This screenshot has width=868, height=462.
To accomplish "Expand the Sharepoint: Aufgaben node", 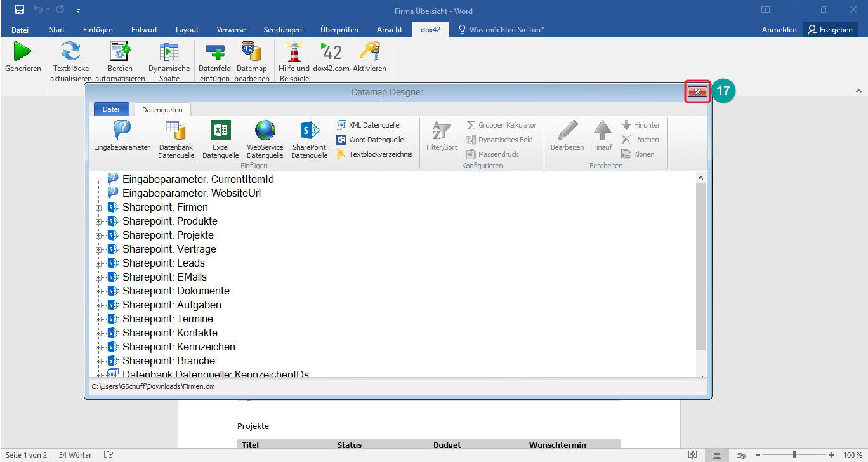I will coord(98,305).
